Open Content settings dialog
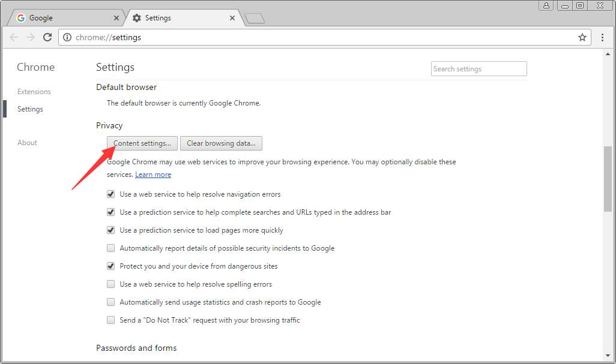The height and width of the screenshot is (364, 616). [x=142, y=143]
